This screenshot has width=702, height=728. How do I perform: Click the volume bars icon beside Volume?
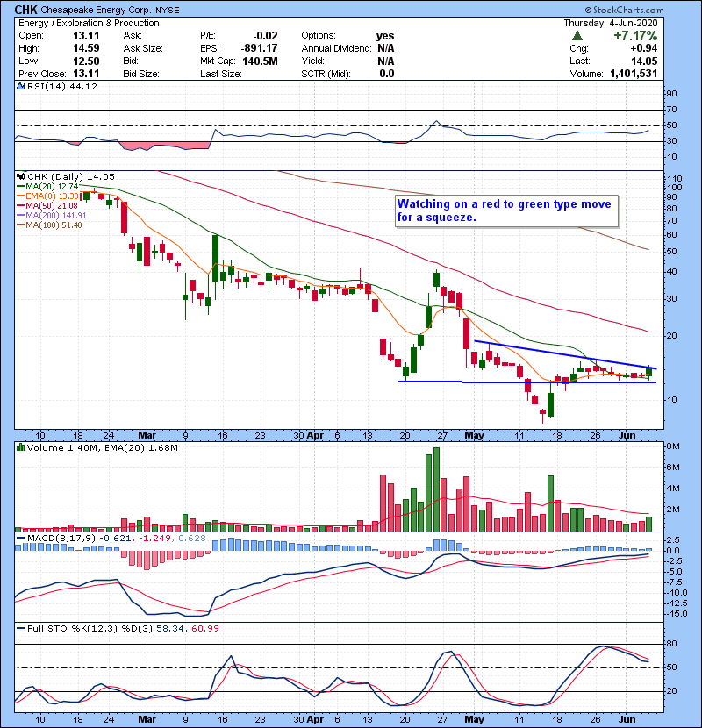point(21,447)
